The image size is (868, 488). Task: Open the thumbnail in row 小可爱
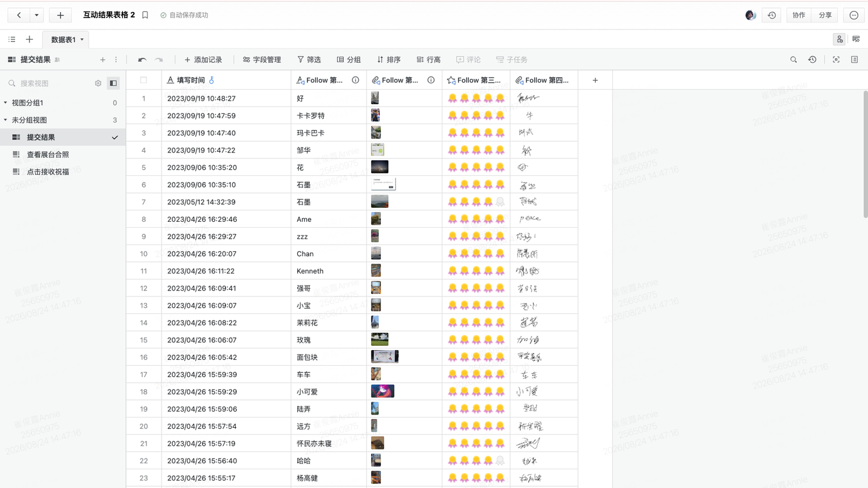(x=382, y=392)
